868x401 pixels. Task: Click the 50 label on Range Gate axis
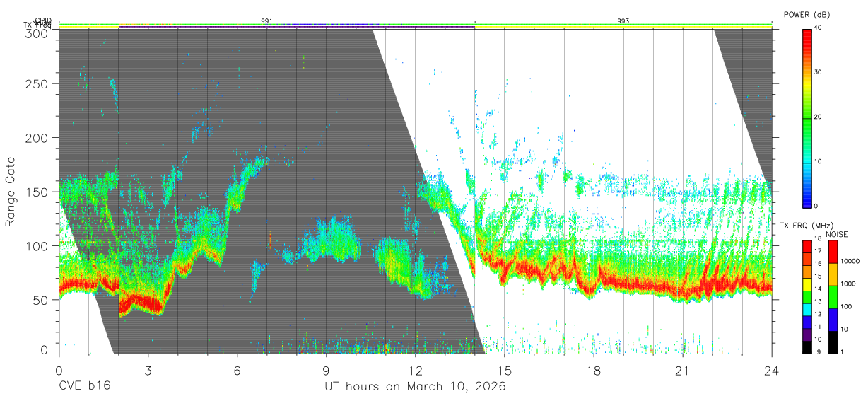pyautogui.click(x=41, y=300)
